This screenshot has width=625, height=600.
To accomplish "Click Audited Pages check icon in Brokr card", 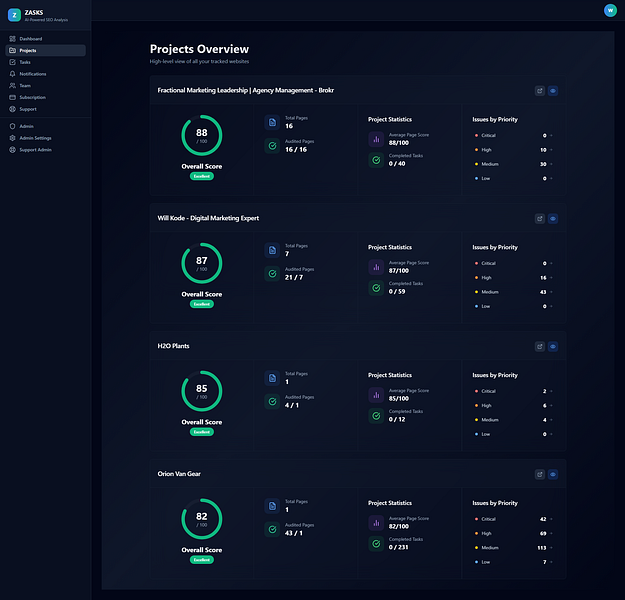I will coord(272,146).
